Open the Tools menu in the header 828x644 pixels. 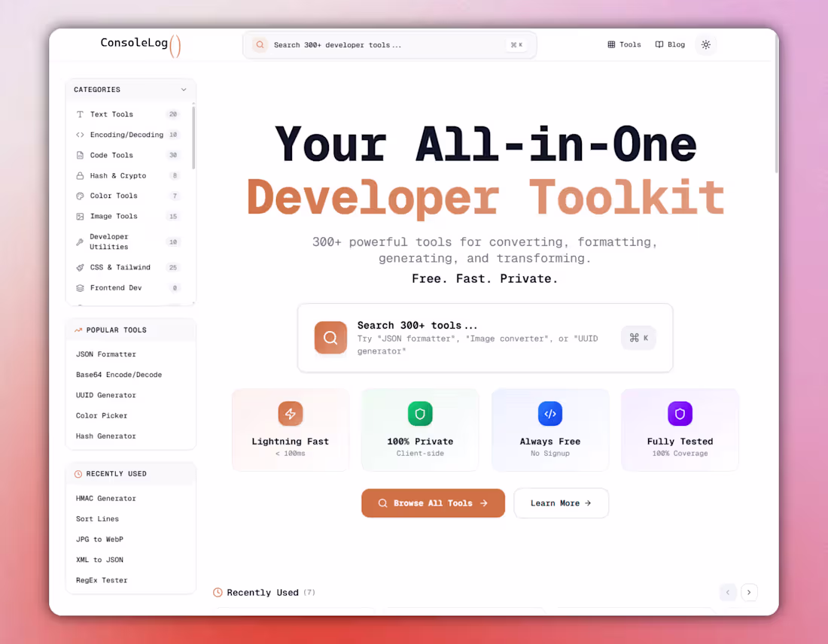click(x=624, y=44)
